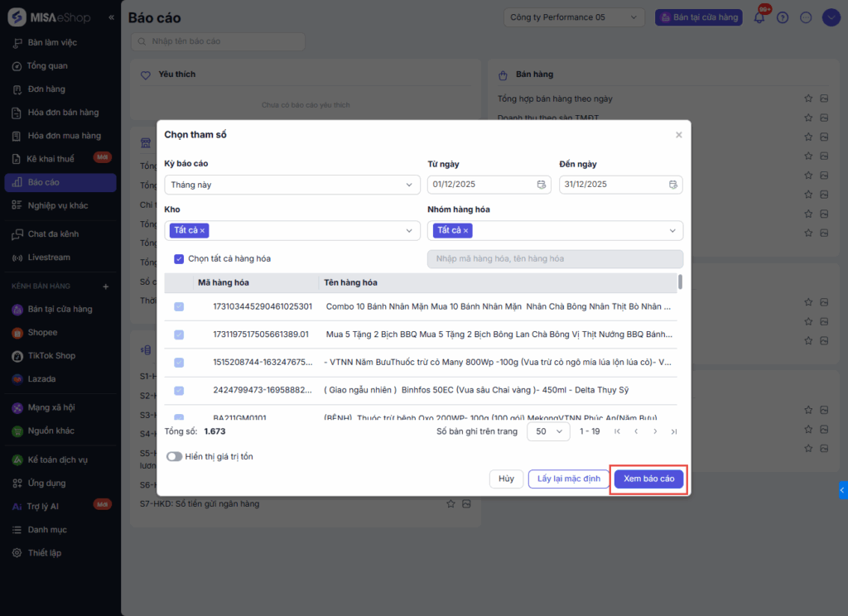Uncheck the first product row checkbox
Viewport: 848px width, 616px height.
click(179, 306)
